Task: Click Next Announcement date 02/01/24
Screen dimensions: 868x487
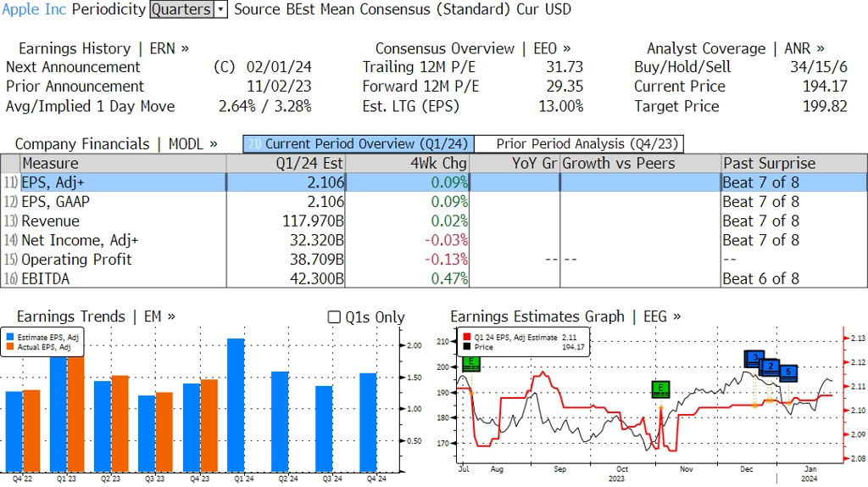Action: (279, 67)
